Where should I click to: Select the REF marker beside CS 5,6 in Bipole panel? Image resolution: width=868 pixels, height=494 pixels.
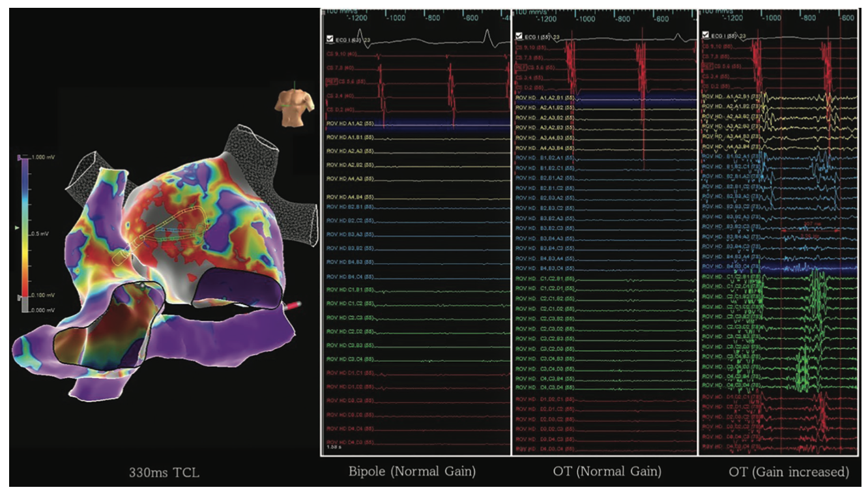point(331,81)
